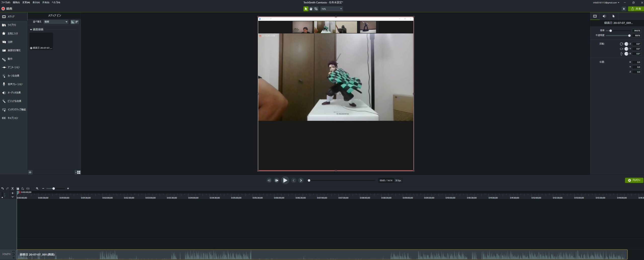644x260 pixels.
Task: Click the Y rotation value field
Action: click(x=636, y=49)
